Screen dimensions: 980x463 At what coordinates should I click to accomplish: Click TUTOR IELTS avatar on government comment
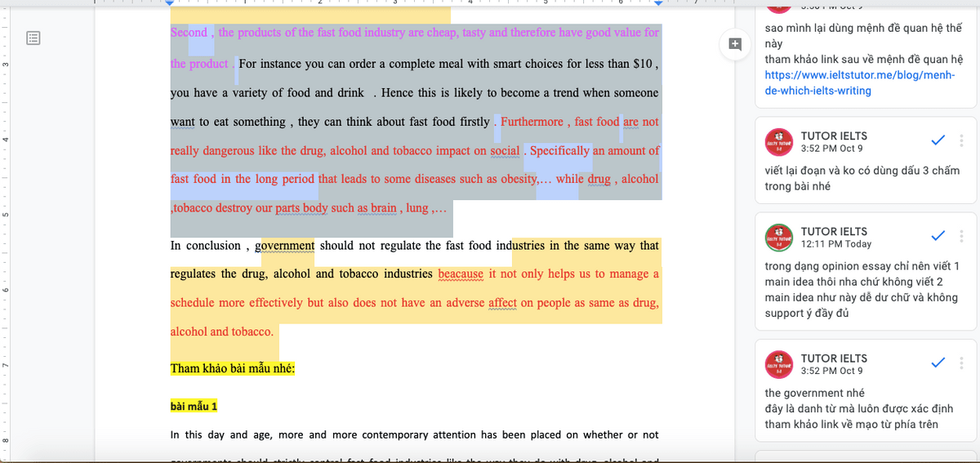[x=778, y=364]
